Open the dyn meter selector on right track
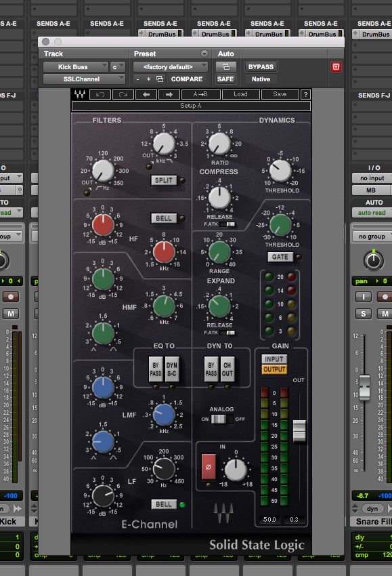Viewport: 392px width, 576px height. click(372, 509)
